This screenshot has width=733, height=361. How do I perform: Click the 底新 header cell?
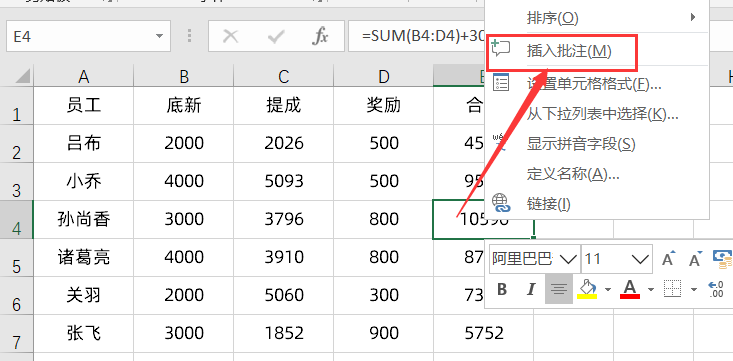click(x=184, y=106)
